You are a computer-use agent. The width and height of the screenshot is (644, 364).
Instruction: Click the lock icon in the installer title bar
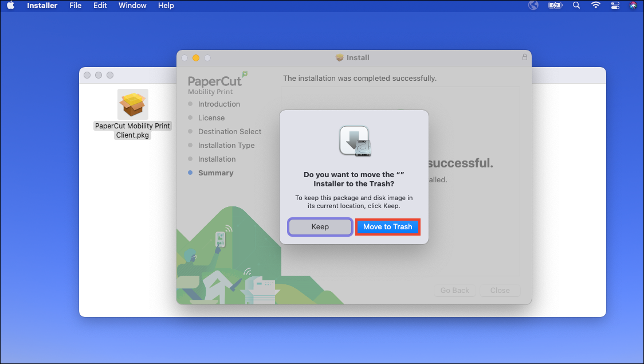pyautogui.click(x=525, y=57)
